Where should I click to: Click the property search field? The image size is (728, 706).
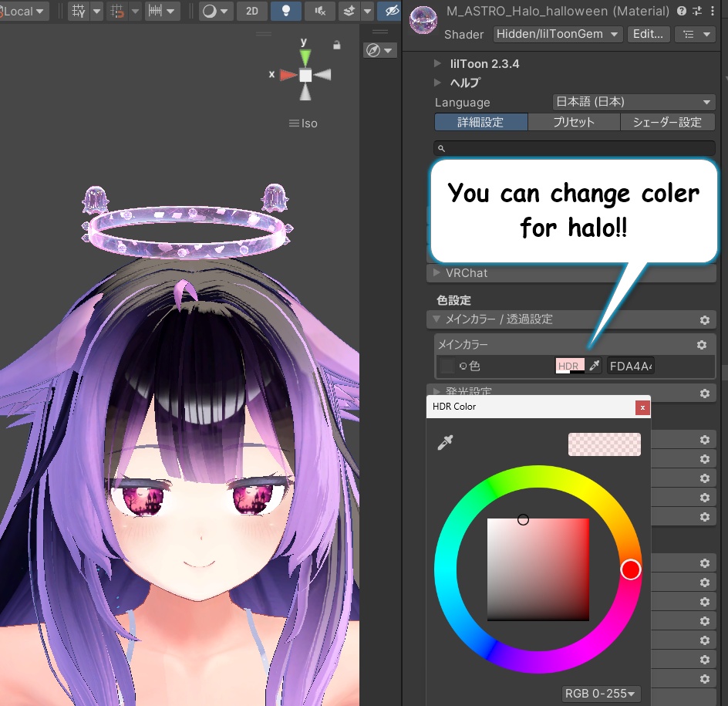575,148
